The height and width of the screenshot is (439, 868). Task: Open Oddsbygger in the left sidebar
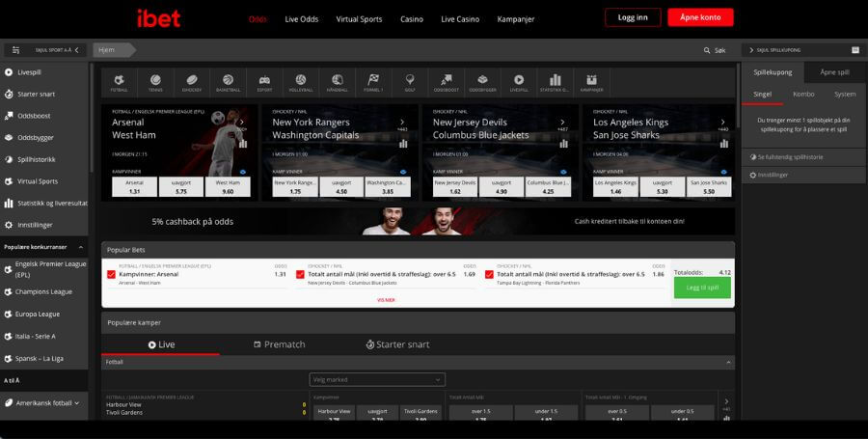coord(44,137)
